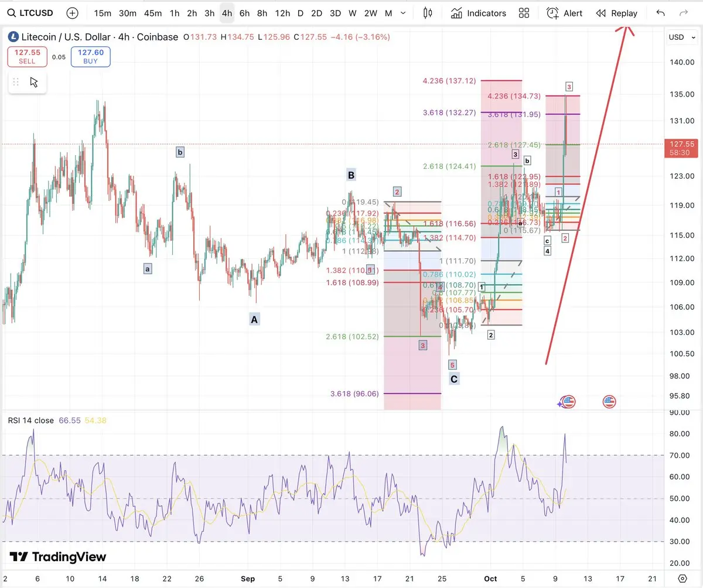Select the 30m timeframe

[127, 13]
